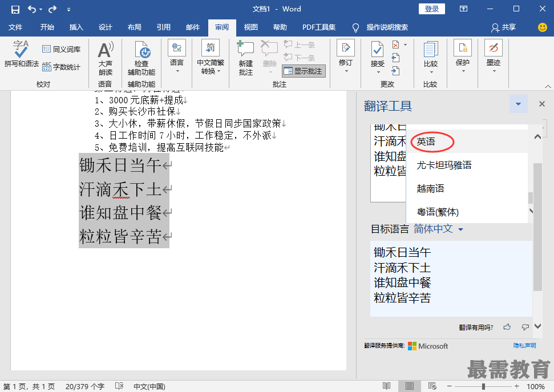Screen dimensions: 554x392
Task: Open the 比较 compare documents menu
Action: (x=431, y=58)
